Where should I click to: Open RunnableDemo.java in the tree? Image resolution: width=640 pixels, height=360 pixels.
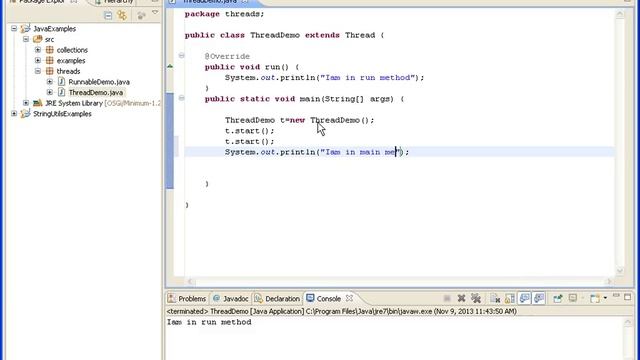pyautogui.click(x=99, y=82)
